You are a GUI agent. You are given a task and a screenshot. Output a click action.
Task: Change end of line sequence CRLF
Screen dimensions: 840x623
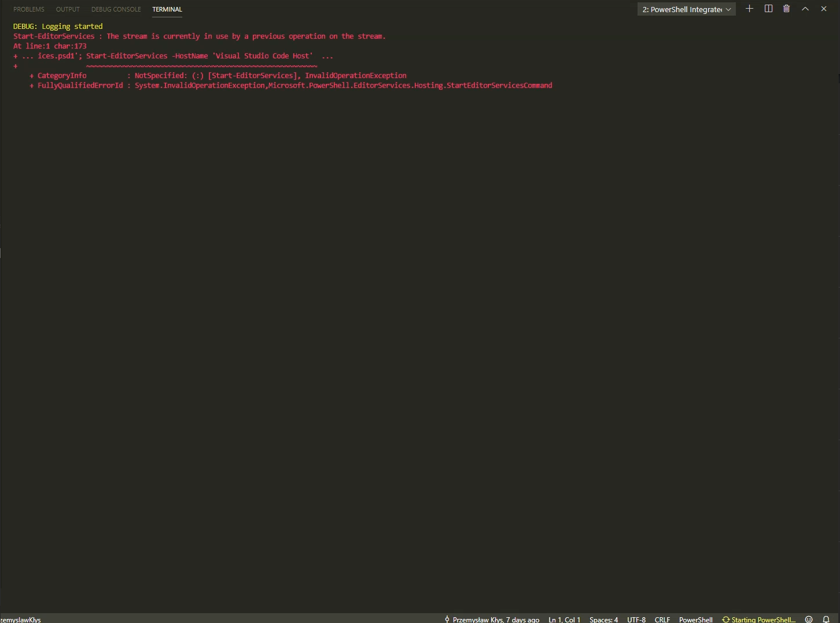(x=662, y=619)
